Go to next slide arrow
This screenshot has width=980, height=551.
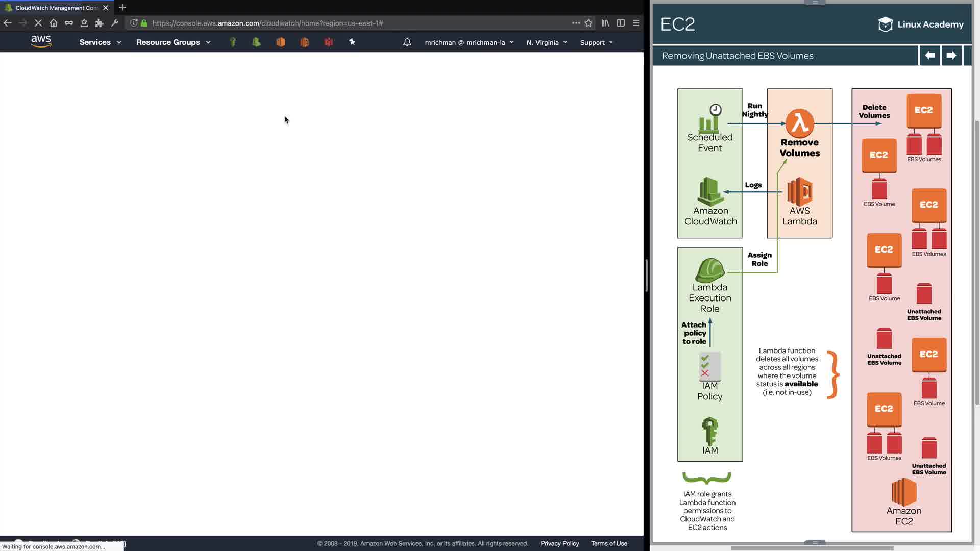click(951, 55)
